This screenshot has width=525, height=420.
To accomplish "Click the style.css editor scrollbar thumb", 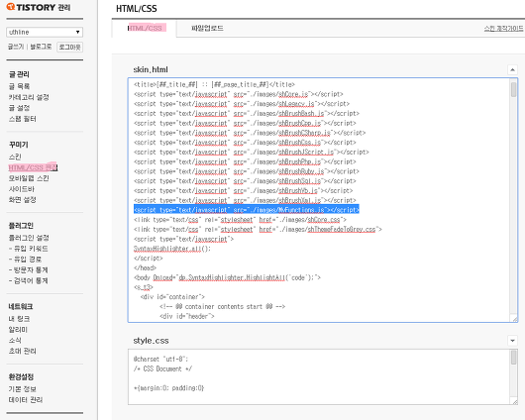I will pos(514,358).
